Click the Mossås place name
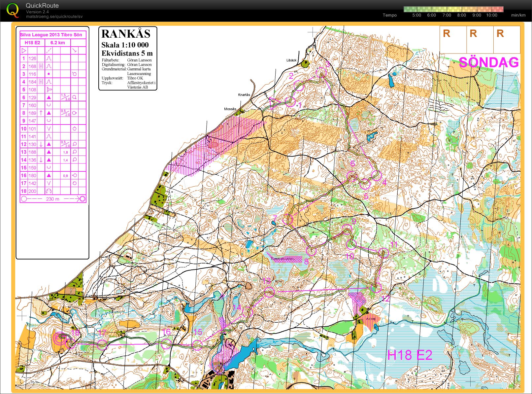Viewport: 532px width, 394px height. [230, 109]
